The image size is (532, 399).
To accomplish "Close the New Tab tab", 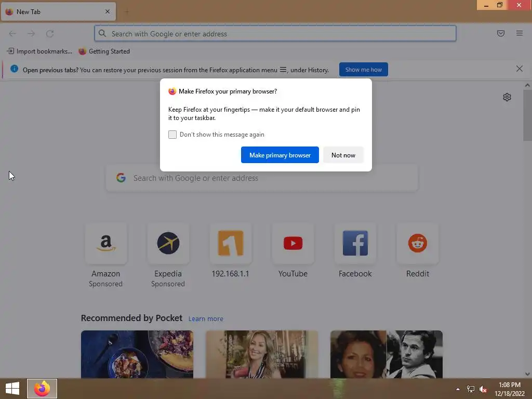I will (x=107, y=11).
